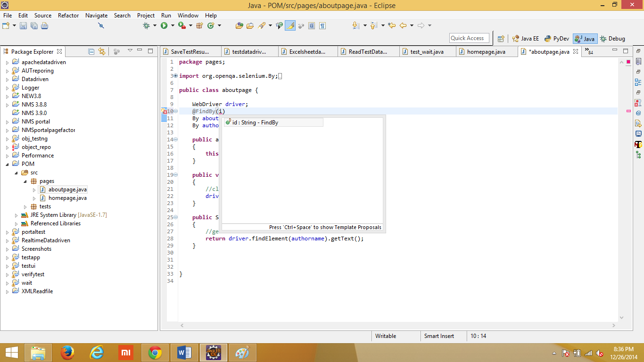Save all open editors
This screenshot has height=362, width=644.
click(34, 26)
